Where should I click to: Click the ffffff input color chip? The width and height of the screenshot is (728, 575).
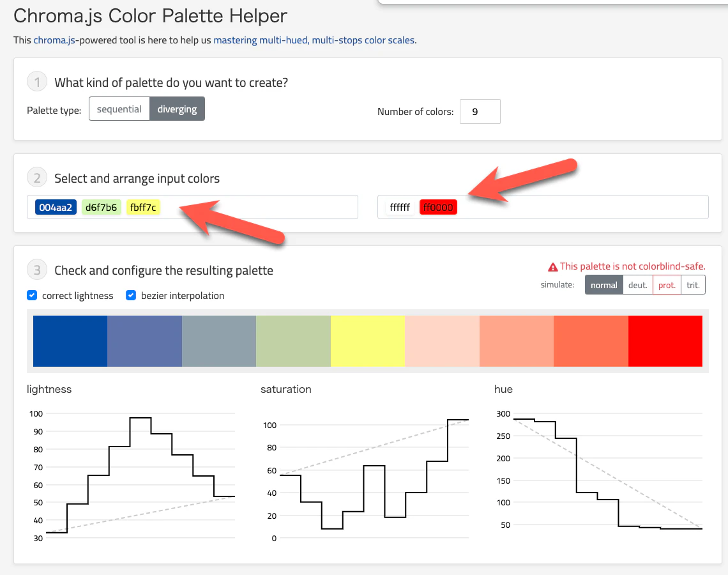(400, 207)
